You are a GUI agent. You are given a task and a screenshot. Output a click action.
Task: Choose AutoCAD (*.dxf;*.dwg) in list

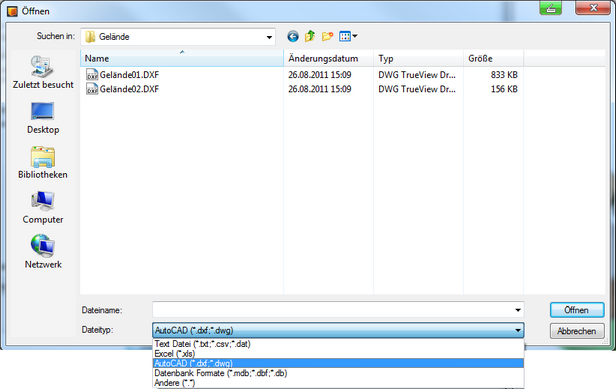338,363
